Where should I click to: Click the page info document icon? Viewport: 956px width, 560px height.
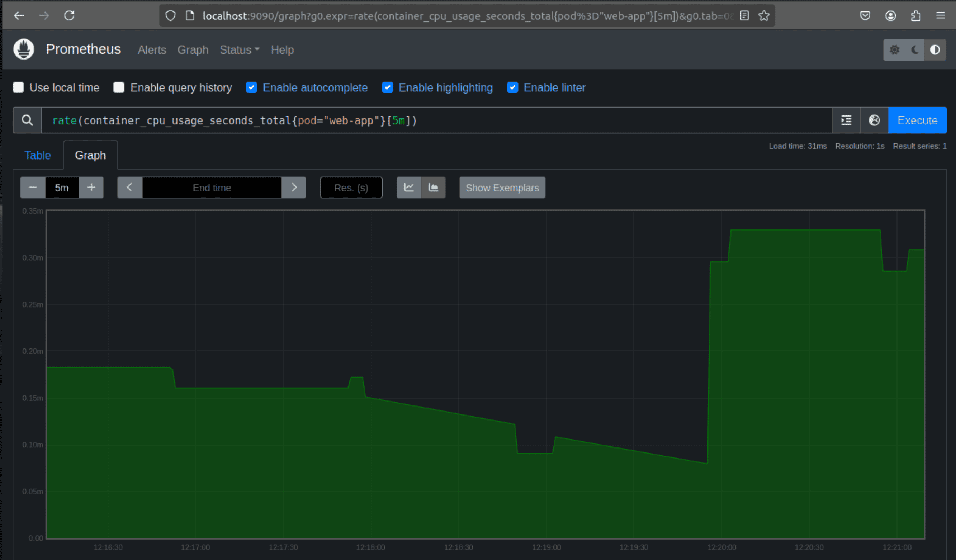coord(190,15)
